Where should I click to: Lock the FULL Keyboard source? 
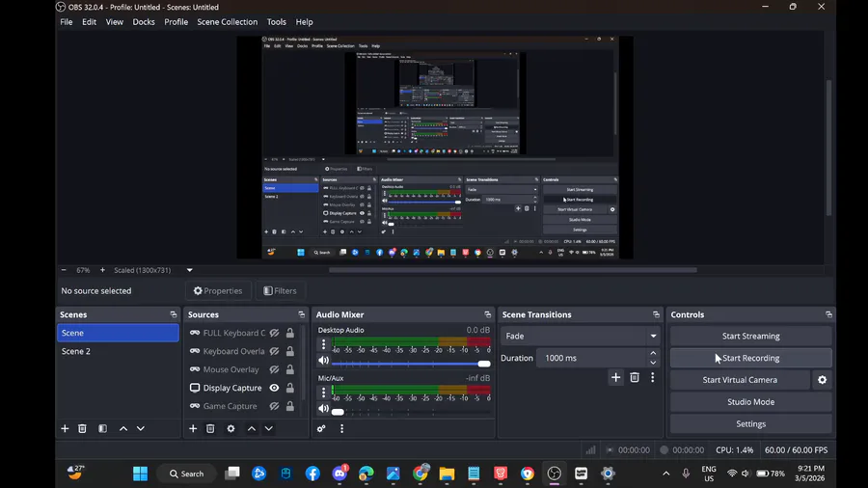click(289, 333)
